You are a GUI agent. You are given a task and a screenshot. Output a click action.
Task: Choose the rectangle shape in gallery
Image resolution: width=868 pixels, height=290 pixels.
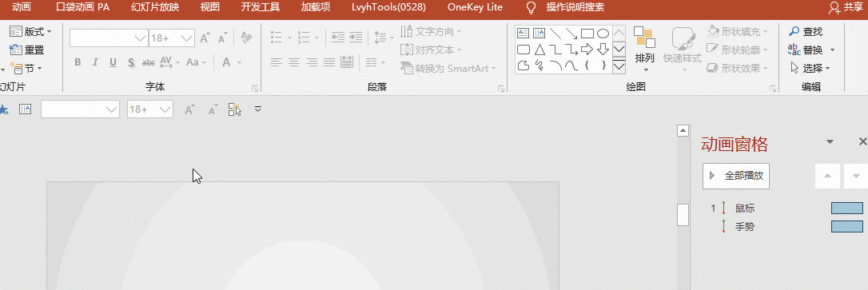click(x=587, y=34)
